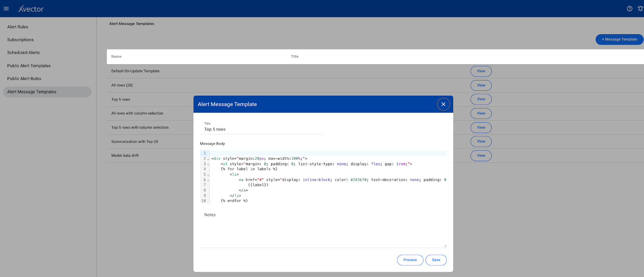Click the + Message Template button
644x277 pixels.
[x=619, y=39]
